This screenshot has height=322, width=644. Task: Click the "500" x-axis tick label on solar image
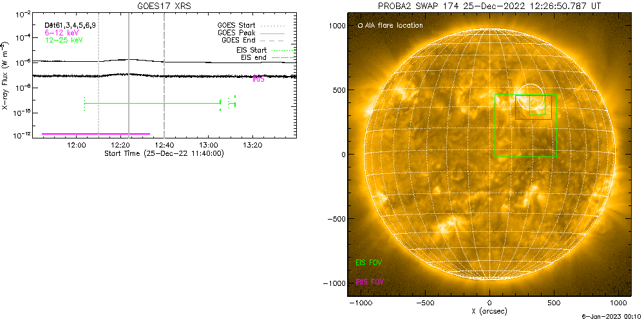coord(554,303)
